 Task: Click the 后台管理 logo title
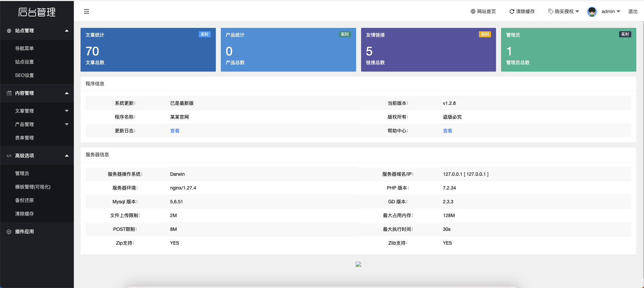[37, 12]
